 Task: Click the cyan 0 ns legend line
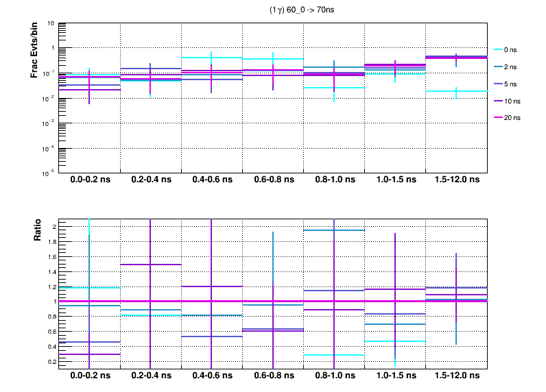point(499,50)
